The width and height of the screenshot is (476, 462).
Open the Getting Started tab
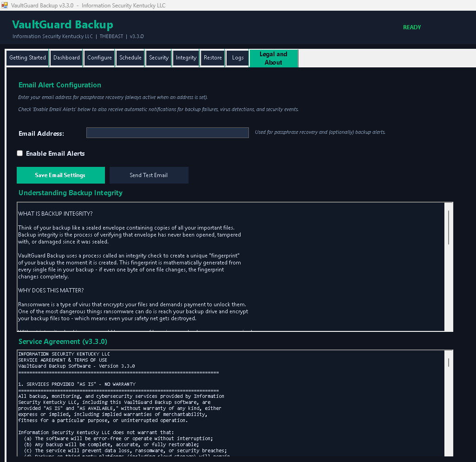point(27,58)
